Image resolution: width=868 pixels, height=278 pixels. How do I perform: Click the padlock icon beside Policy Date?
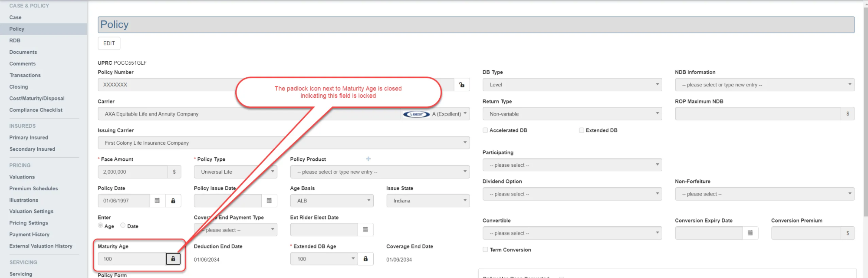(173, 201)
